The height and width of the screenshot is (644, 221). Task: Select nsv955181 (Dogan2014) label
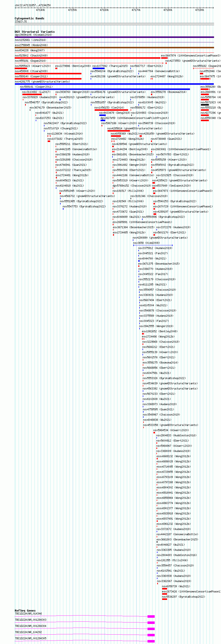31,61
